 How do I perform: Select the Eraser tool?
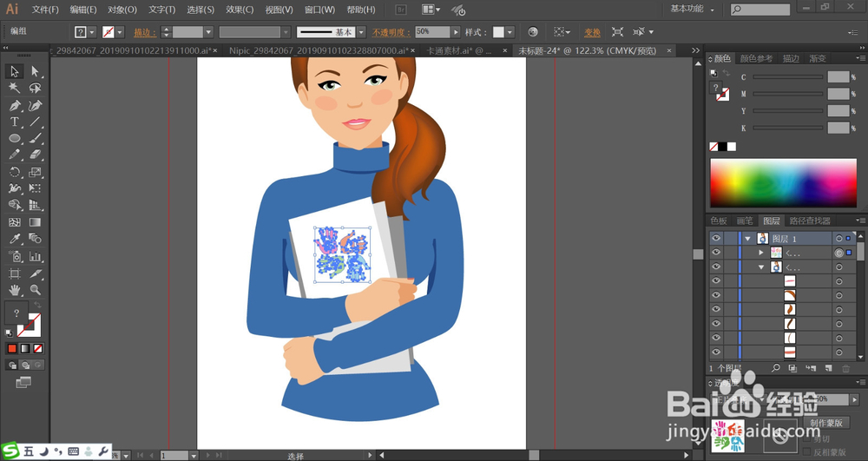(35, 155)
